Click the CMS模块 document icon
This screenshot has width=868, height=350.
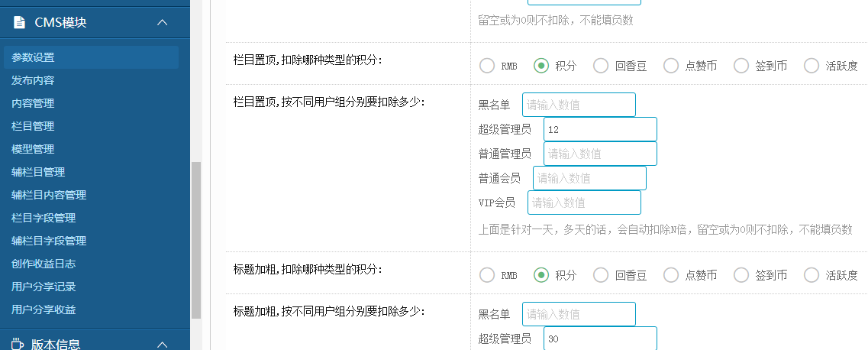point(19,22)
